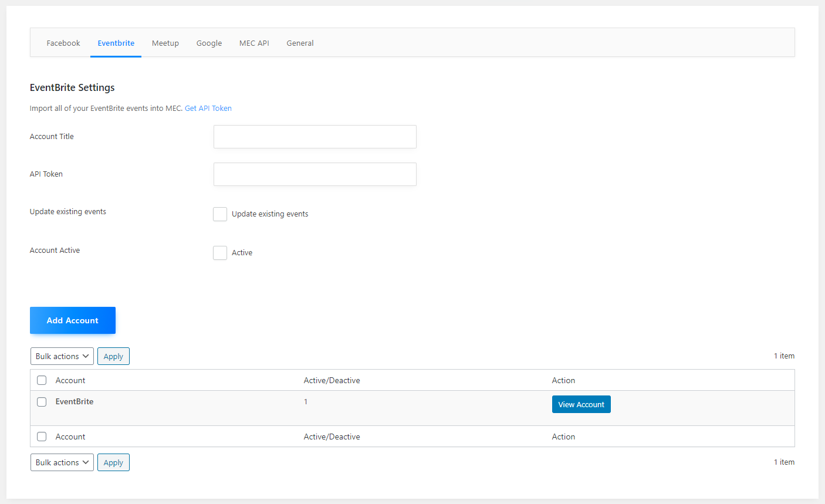The height and width of the screenshot is (504, 825).
Task: Click the Active/Deactive header column label
Action: 332,380
